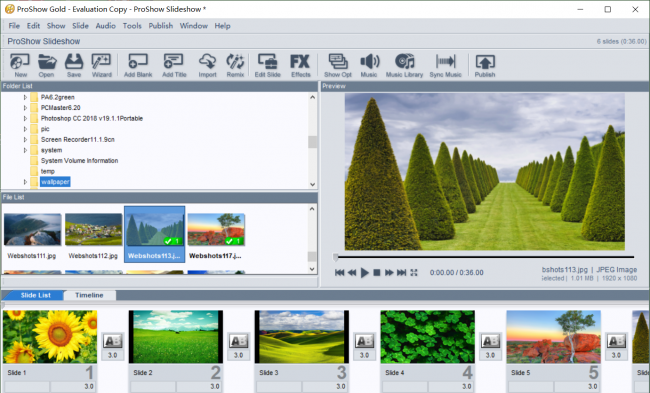Select Slide 3 hills thumbnail
This screenshot has width=650, height=393.
point(301,337)
